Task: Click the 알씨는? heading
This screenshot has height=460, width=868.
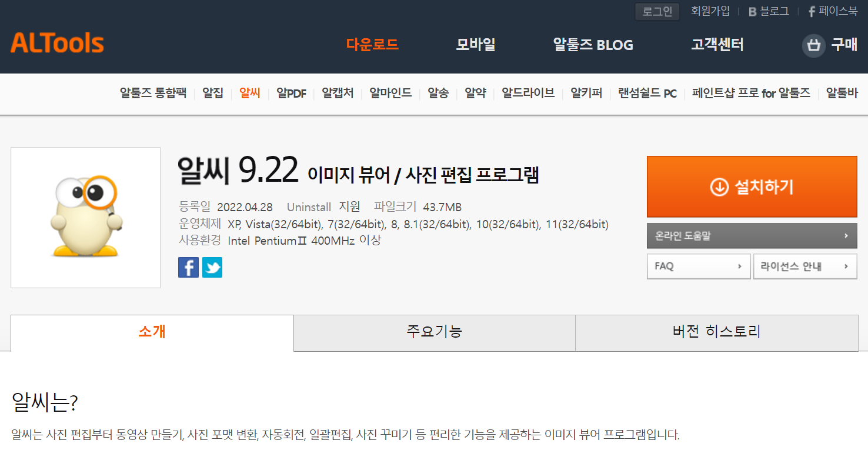Action: tap(45, 403)
